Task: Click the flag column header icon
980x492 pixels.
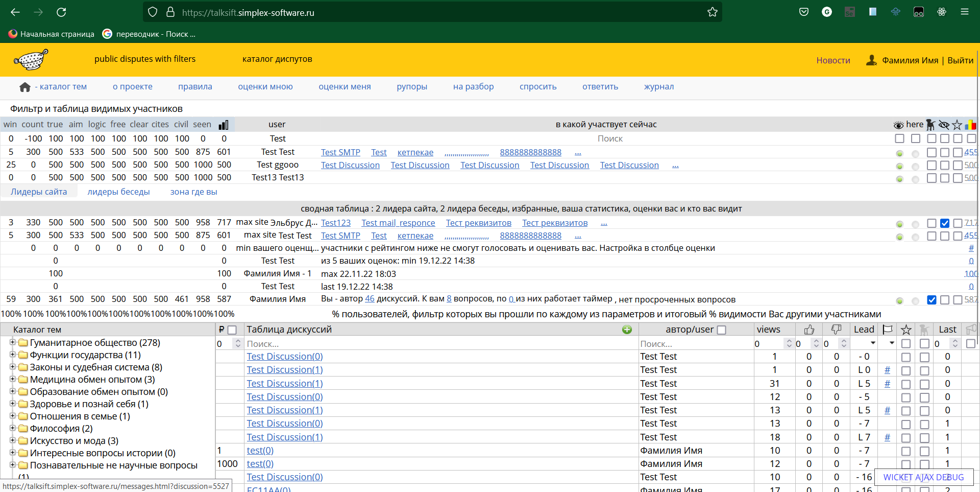Action: (x=888, y=330)
